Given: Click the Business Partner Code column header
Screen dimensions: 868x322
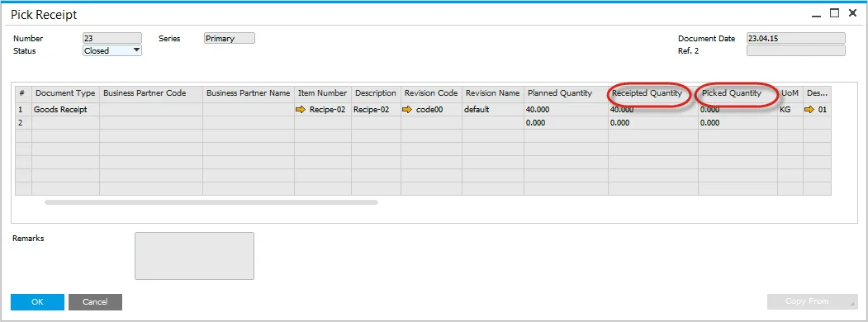Looking at the screenshot, I should tap(151, 93).
